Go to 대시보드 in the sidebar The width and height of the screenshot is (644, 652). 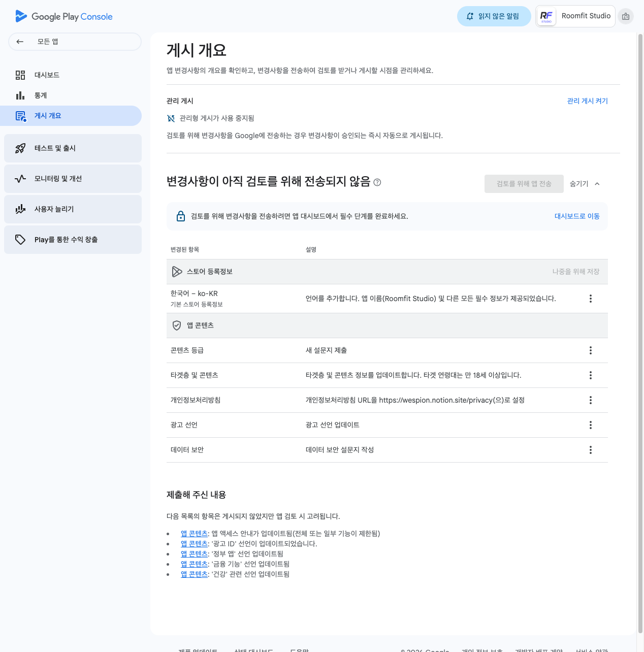47,75
